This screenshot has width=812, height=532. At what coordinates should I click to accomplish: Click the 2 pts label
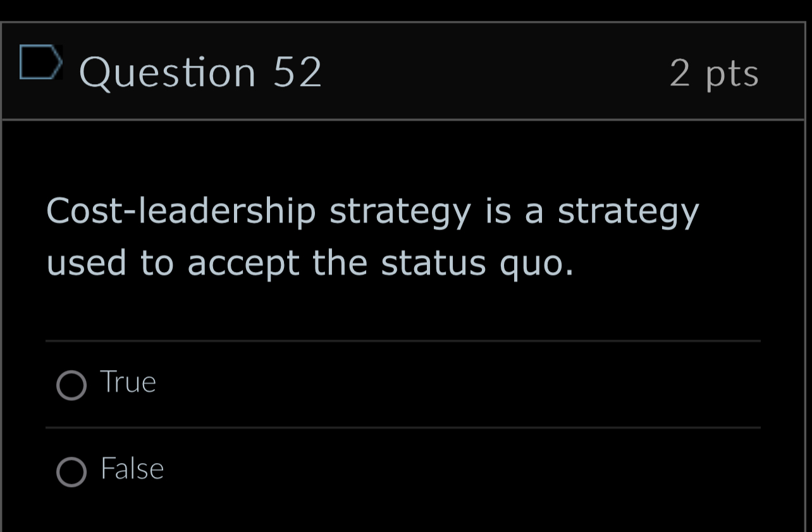click(715, 73)
